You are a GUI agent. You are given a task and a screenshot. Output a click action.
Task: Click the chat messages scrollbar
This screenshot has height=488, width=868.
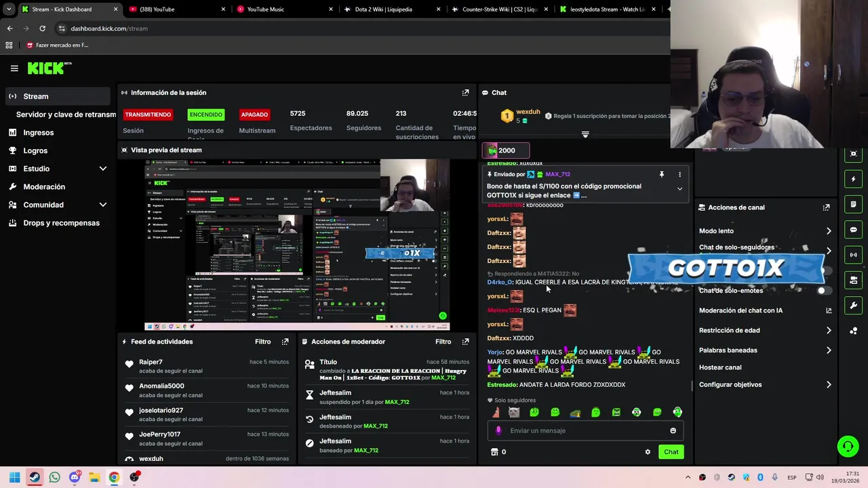tap(691, 386)
